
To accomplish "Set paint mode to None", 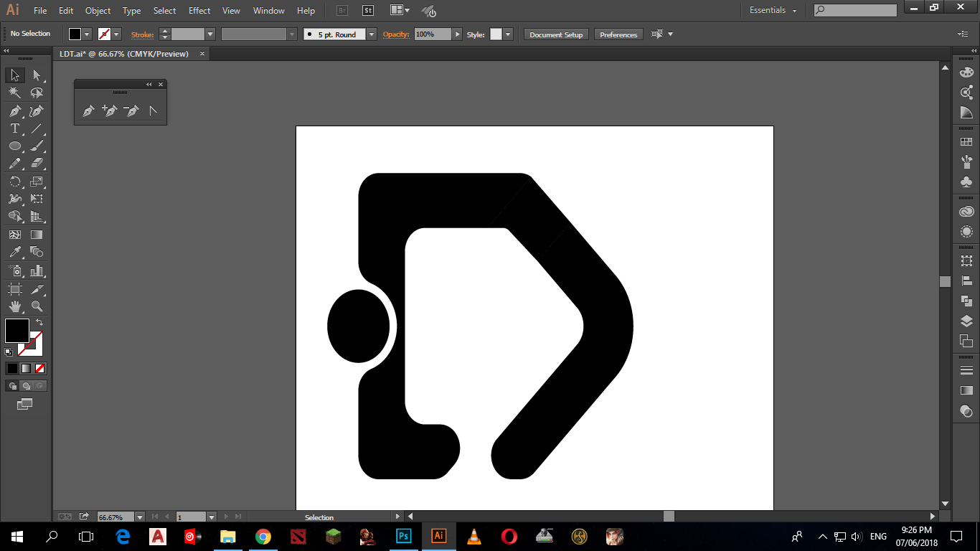I will pos(40,368).
